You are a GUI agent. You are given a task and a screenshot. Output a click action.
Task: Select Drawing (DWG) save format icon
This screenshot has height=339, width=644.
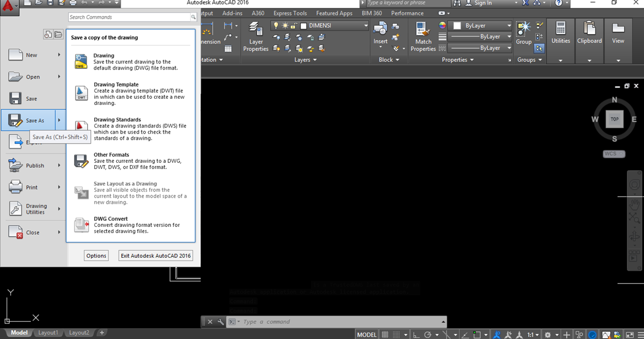(x=81, y=62)
